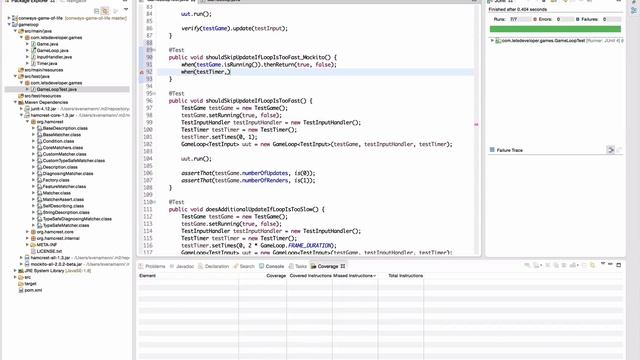Select mockito-all-2.0.2-beta.jar library
640x360 pixels.
point(56,264)
